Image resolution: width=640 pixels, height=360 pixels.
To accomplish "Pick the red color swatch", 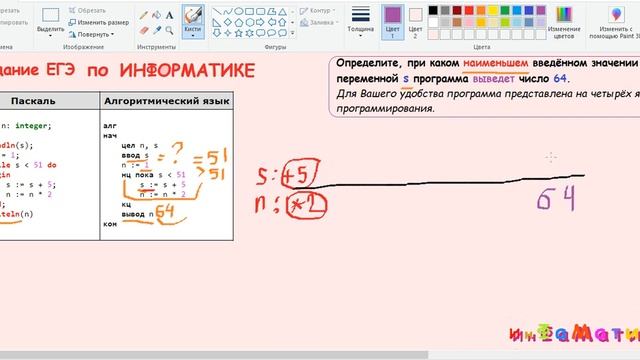I will point(469,10).
